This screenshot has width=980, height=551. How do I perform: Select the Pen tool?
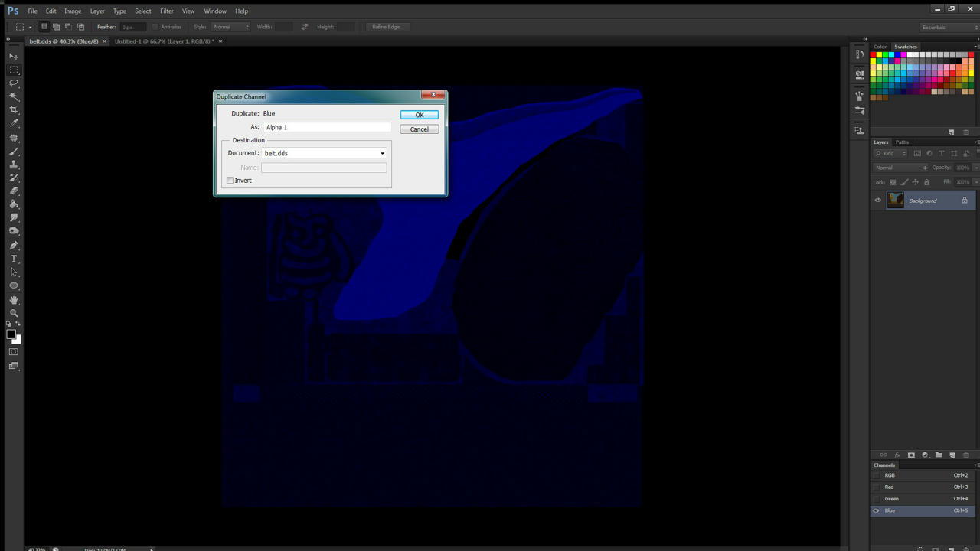click(14, 246)
